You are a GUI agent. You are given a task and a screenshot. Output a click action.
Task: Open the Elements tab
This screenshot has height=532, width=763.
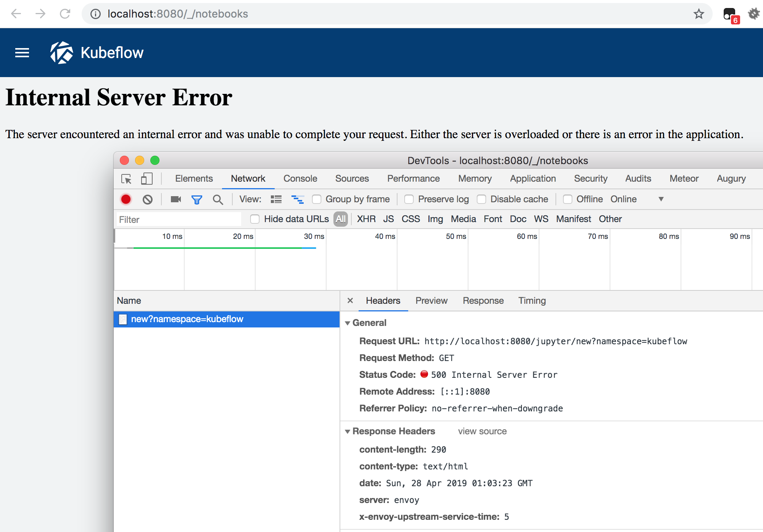194,179
